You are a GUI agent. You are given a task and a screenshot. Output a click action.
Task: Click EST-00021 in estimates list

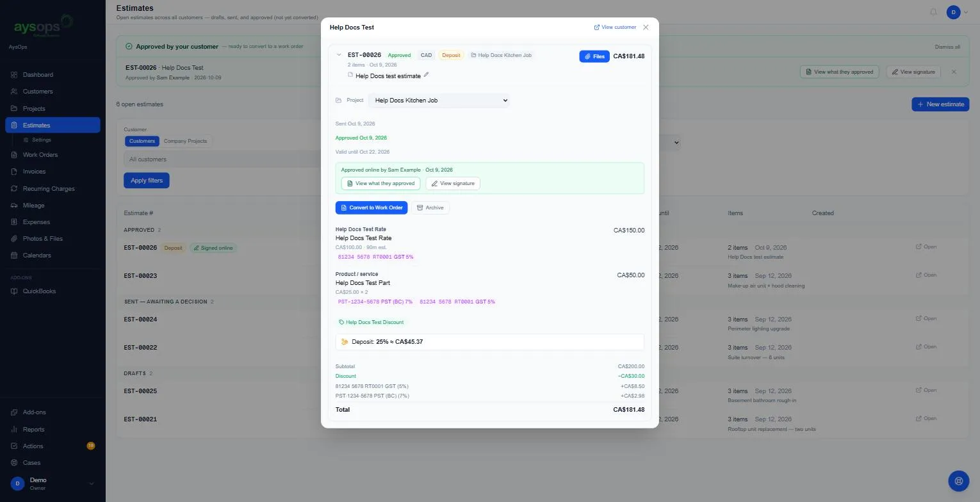[140, 419]
